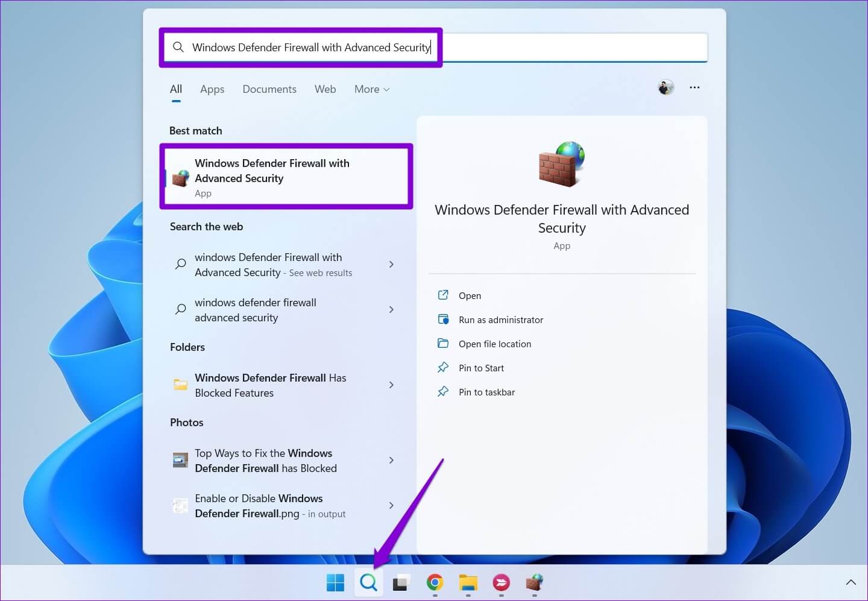Click search glass beside 'See web results' suggestion
The width and height of the screenshot is (868, 601).
click(180, 264)
